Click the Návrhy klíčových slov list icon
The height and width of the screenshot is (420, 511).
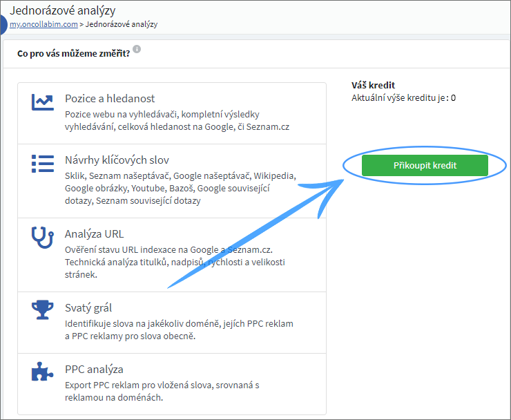click(43, 164)
